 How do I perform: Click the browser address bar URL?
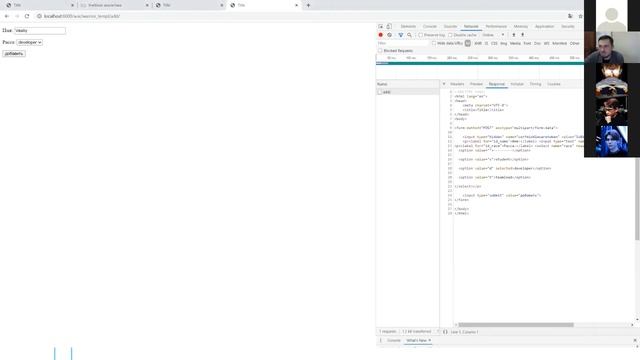tap(82, 16)
